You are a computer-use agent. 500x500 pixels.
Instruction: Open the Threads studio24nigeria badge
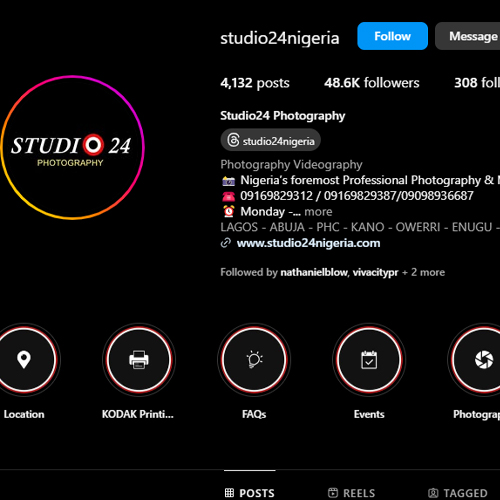pyautogui.click(x=270, y=140)
